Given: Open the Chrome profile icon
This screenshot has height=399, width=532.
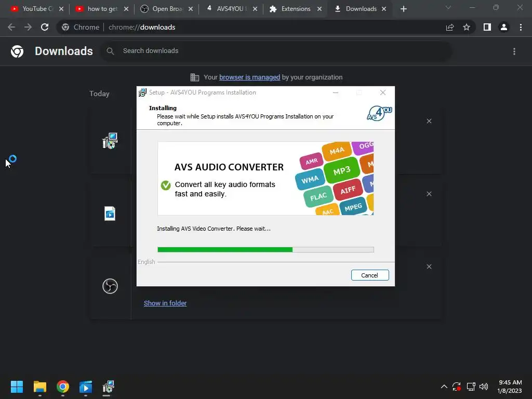Looking at the screenshot, I should (504, 27).
